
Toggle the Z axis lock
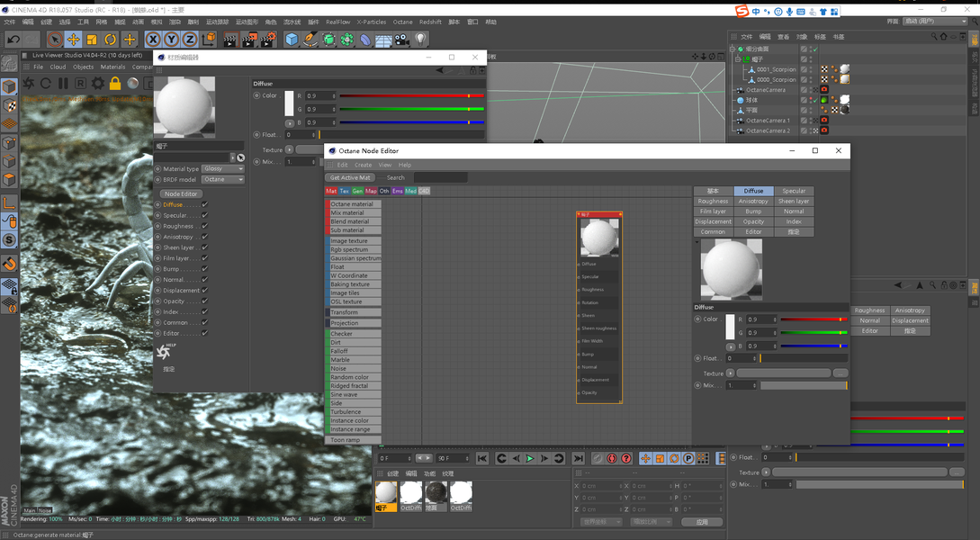189,40
